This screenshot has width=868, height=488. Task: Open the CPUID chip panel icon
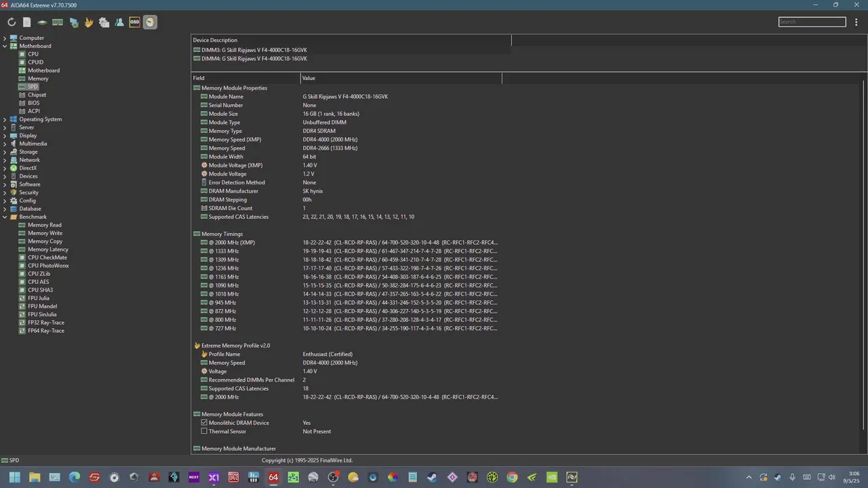click(x=42, y=22)
